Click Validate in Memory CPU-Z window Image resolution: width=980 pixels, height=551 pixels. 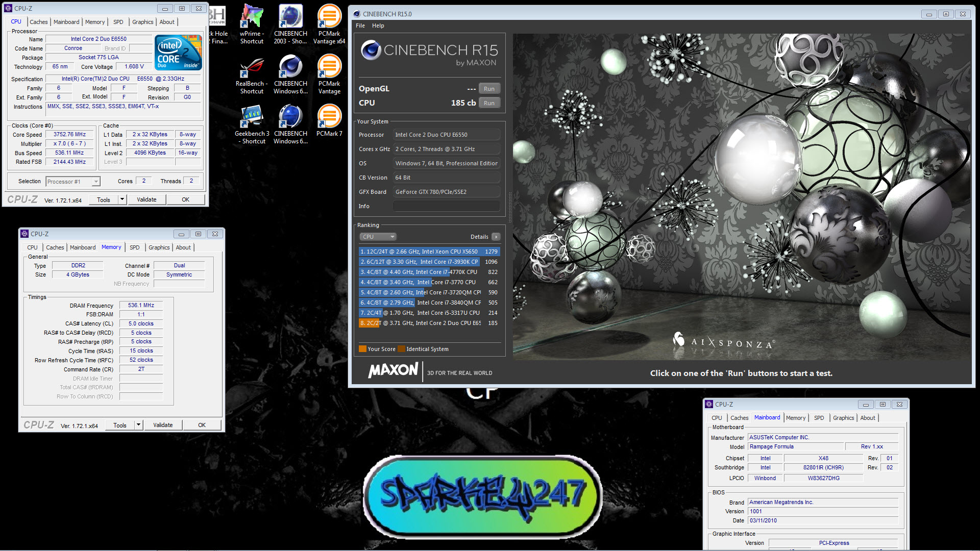tap(163, 425)
